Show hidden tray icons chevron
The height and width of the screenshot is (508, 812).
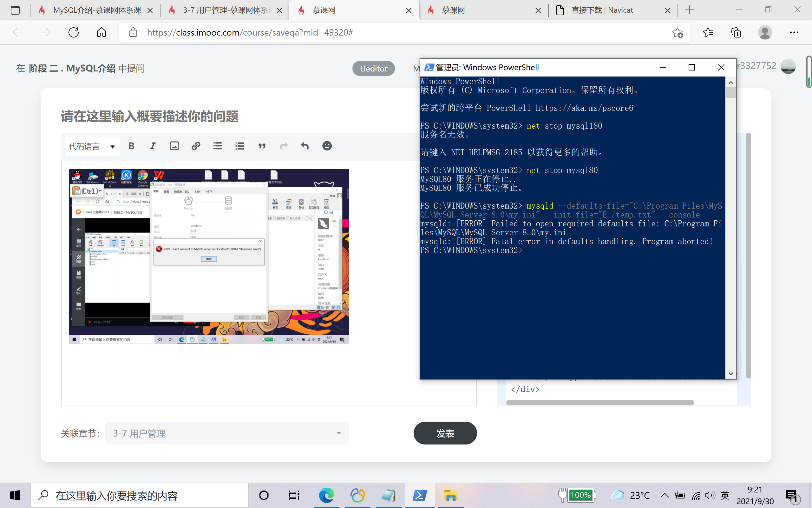pos(665,495)
